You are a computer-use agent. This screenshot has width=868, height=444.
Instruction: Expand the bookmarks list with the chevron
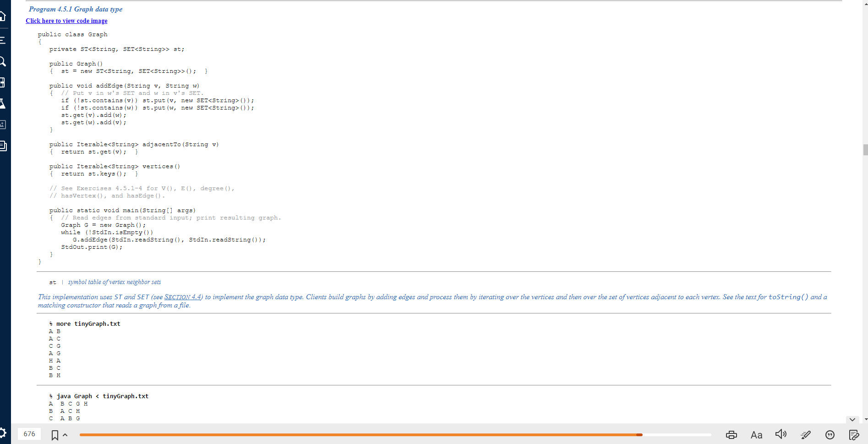point(65,434)
